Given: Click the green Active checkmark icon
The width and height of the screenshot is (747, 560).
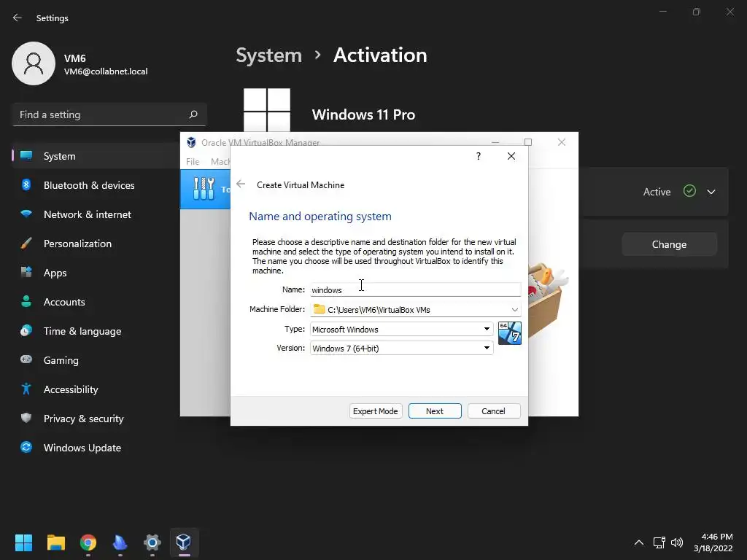Looking at the screenshot, I should point(689,191).
